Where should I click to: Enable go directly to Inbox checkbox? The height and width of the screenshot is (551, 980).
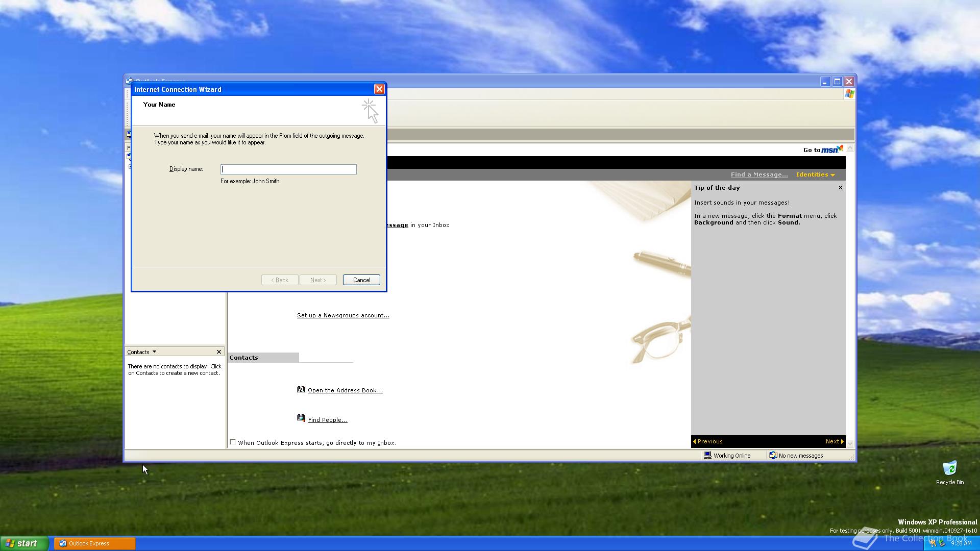[233, 442]
